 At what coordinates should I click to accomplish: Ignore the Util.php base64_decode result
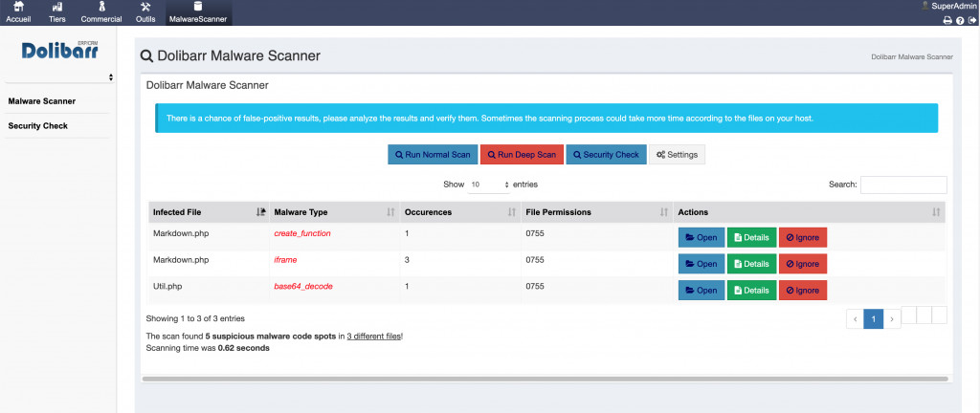(x=802, y=290)
